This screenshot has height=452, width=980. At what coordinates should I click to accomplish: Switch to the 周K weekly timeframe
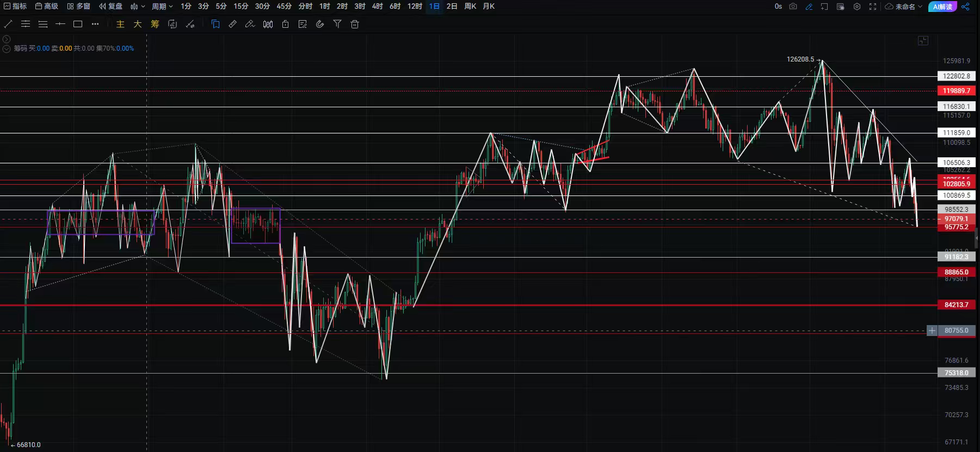470,7
